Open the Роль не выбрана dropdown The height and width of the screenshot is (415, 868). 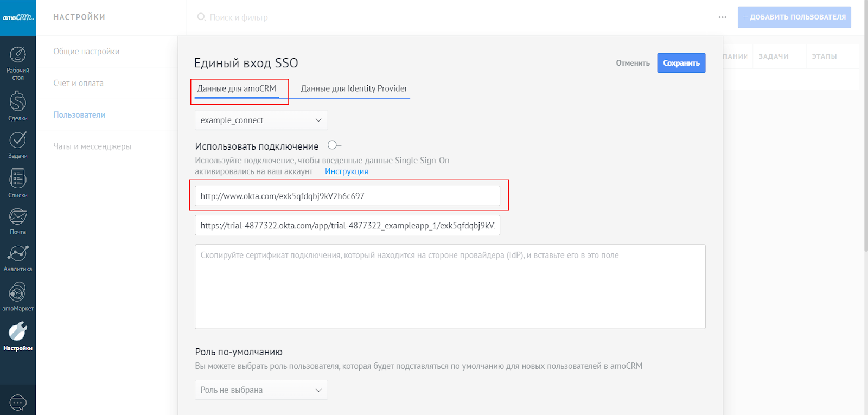261,390
